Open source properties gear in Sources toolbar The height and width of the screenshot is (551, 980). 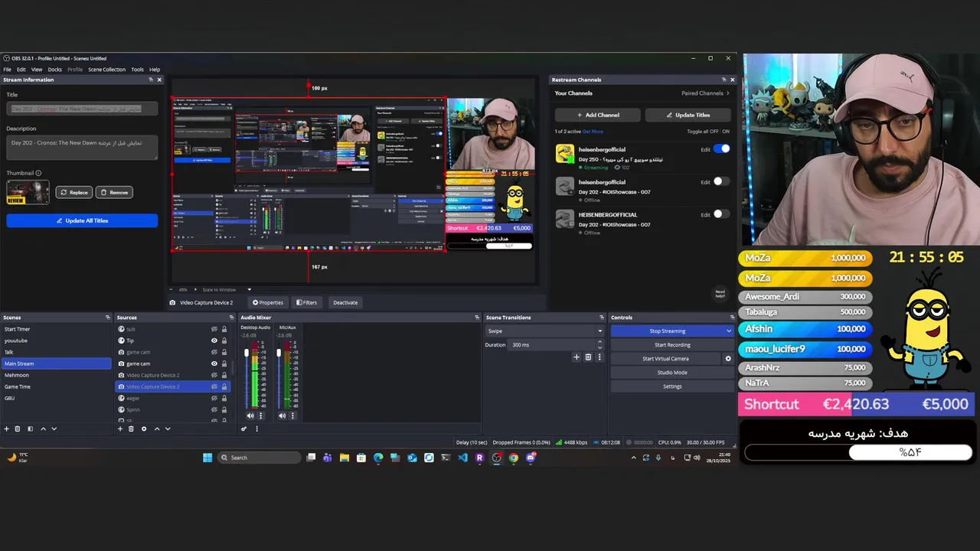pos(143,429)
